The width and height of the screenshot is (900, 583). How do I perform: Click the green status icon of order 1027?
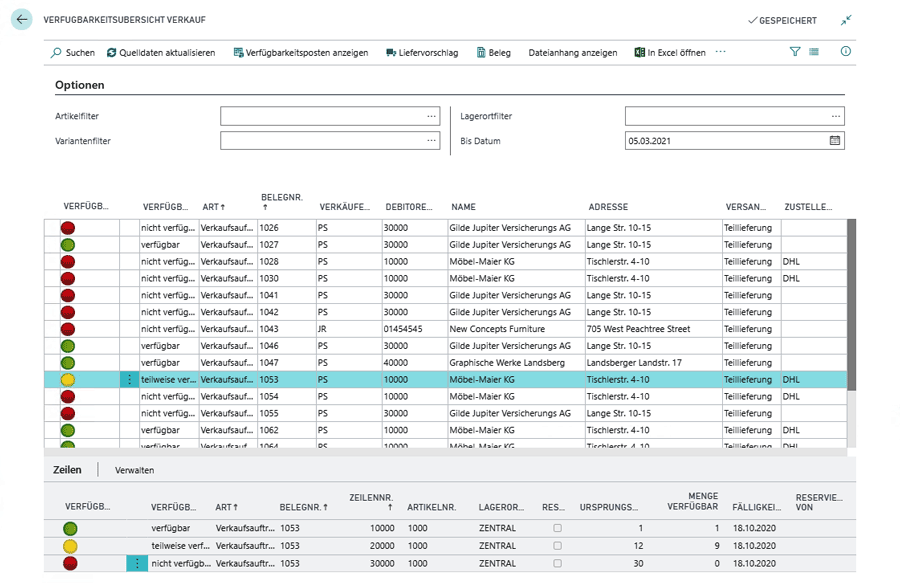[68, 245]
